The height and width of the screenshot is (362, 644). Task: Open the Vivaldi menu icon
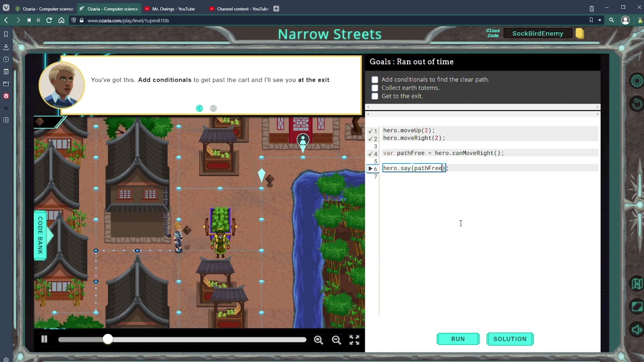pos(6,8)
